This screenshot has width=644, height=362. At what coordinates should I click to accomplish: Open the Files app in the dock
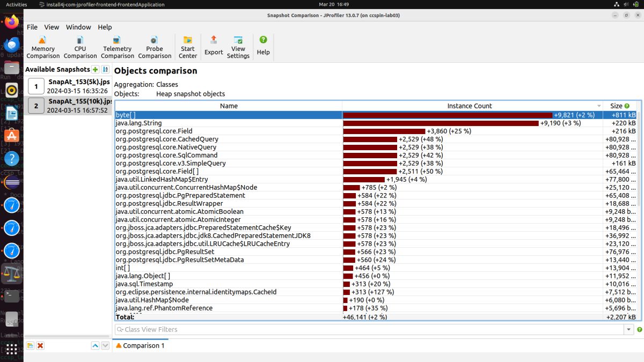(x=12, y=68)
